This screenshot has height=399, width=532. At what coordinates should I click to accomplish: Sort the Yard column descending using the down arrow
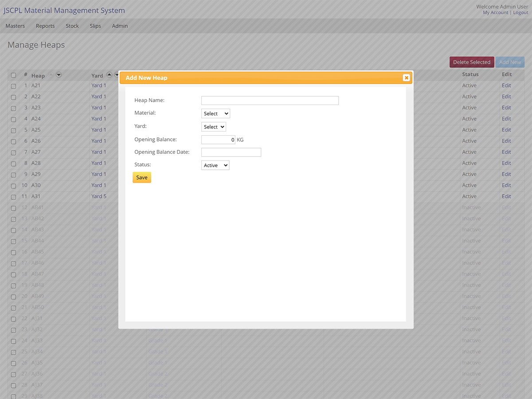(116, 74)
